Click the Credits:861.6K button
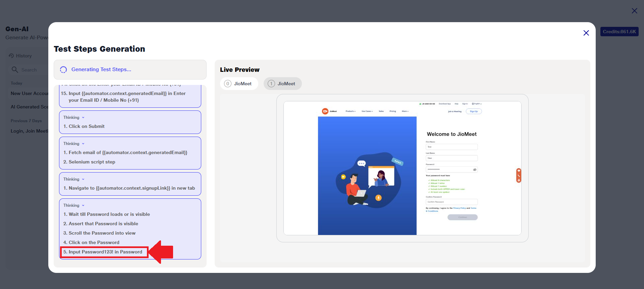 pos(619,32)
